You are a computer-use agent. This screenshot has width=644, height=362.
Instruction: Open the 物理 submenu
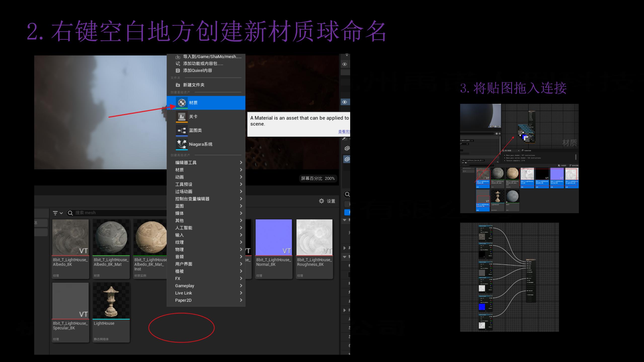(x=206, y=249)
